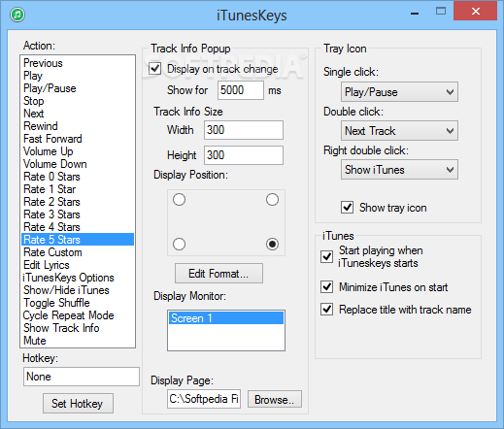The width and height of the screenshot is (504, 429).
Task: Select top-right display position radio button
Action: 272,200
